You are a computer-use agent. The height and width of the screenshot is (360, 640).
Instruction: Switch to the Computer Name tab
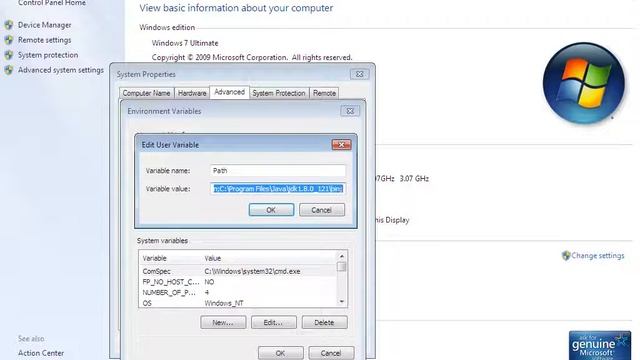[x=147, y=93]
